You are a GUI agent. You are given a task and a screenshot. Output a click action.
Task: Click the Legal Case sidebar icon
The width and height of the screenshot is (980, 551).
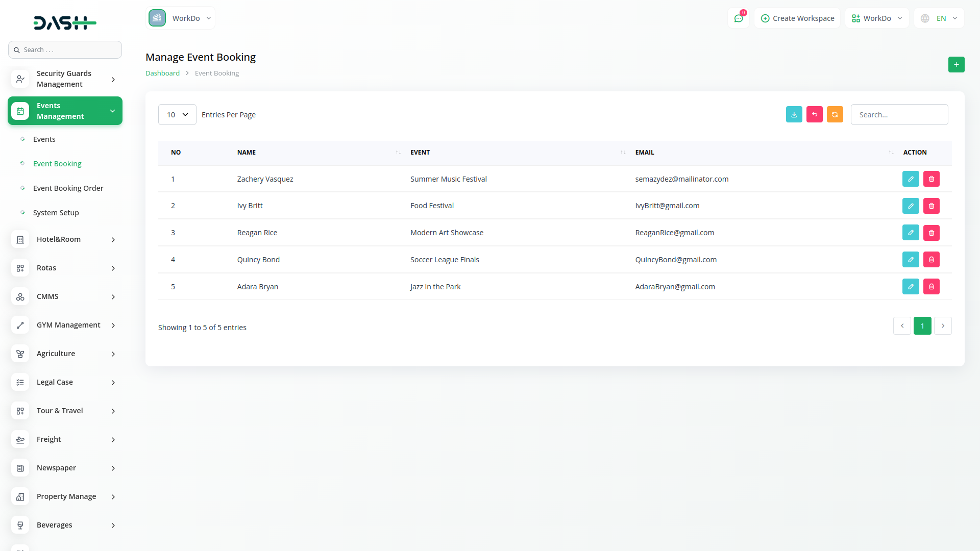coord(20,382)
